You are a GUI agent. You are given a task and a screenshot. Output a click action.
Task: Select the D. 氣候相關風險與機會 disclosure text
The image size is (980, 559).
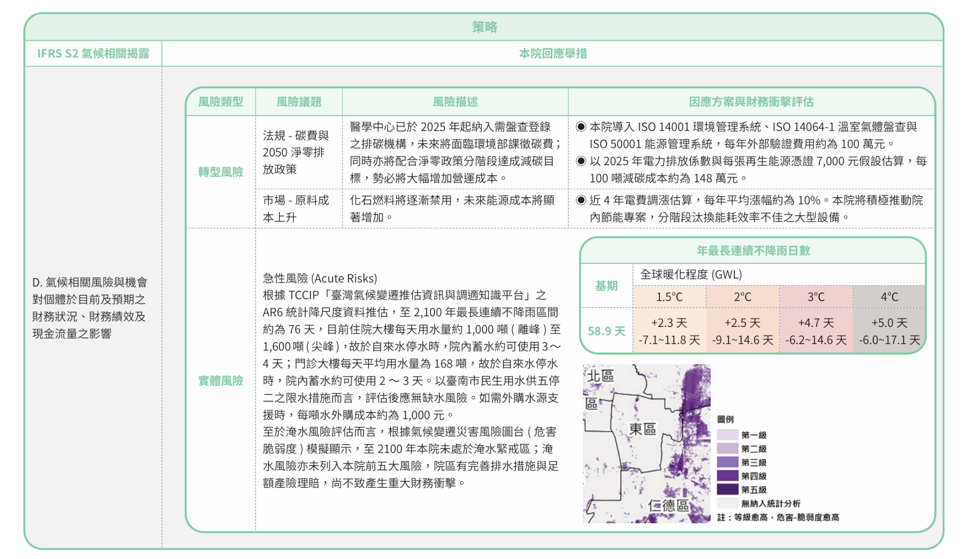point(89,308)
